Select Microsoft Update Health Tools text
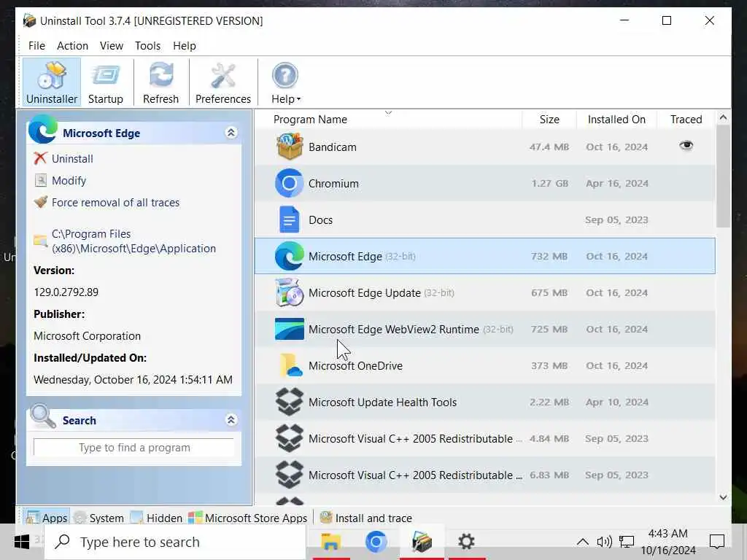 [x=382, y=402]
